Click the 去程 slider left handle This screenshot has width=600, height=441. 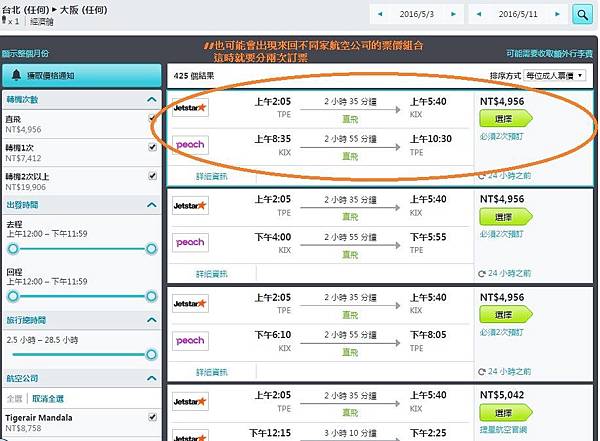(13, 249)
